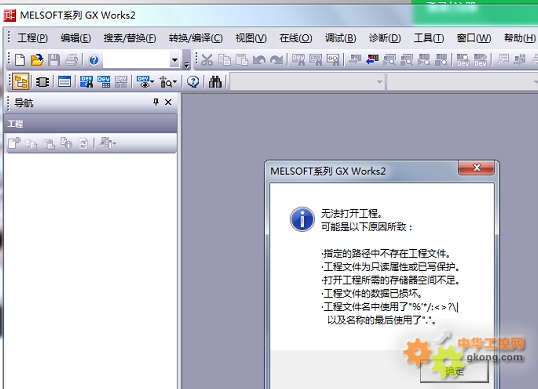Open help via the blue question mark icon
The height and width of the screenshot is (389, 538).
[94, 60]
